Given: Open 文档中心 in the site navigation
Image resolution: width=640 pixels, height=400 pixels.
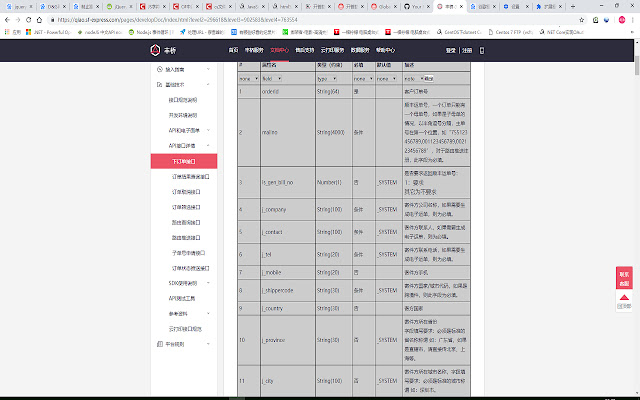Looking at the screenshot, I should click(x=279, y=50).
